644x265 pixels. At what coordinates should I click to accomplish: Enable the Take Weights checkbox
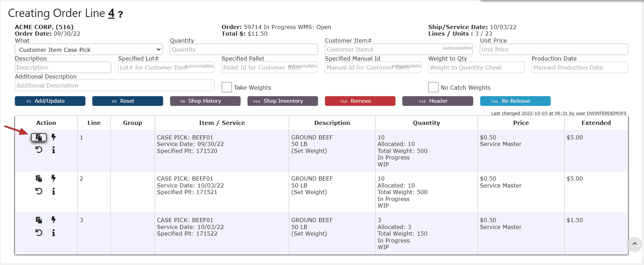click(227, 87)
